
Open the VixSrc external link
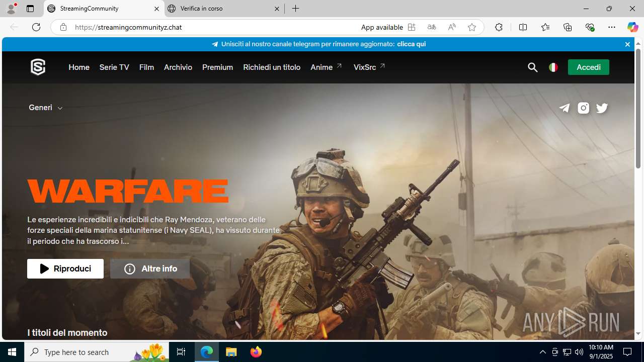[x=369, y=67]
